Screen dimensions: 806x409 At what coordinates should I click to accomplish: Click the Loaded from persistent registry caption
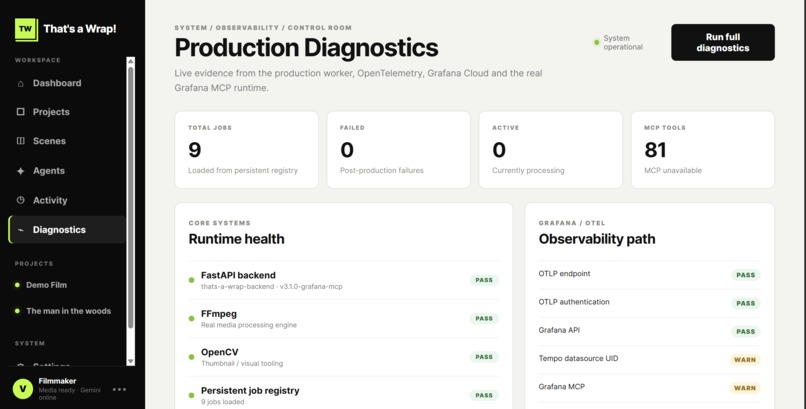pyautogui.click(x=243, y=170)
